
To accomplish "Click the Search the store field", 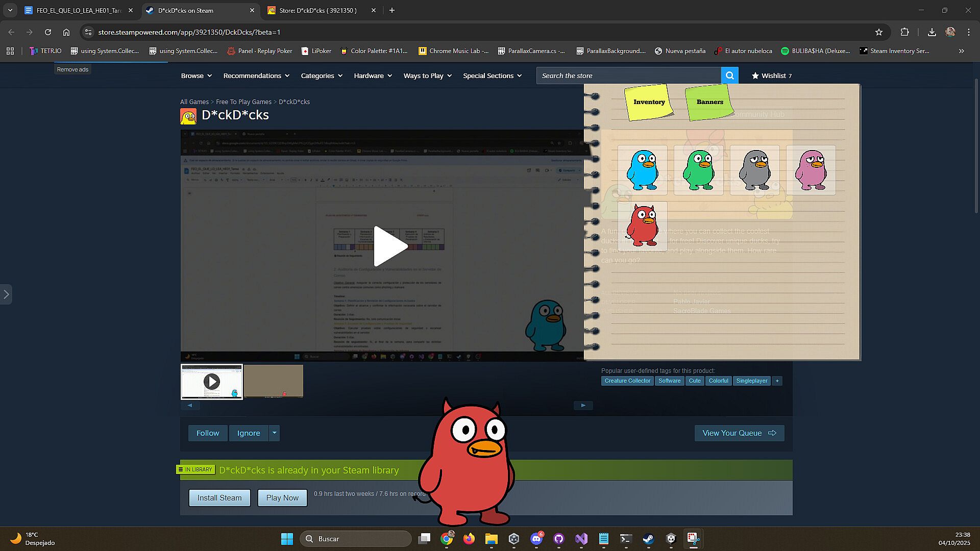I will pos(628,76).
